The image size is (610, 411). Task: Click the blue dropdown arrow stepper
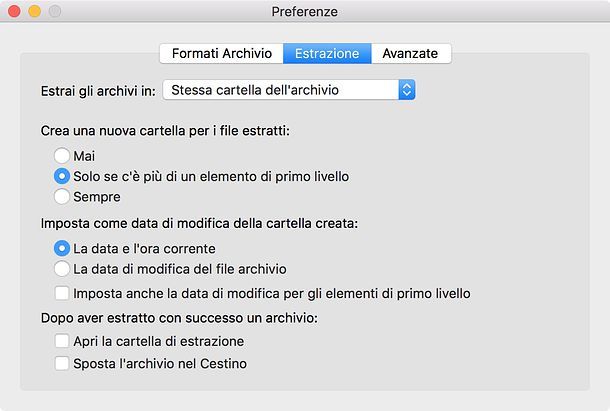click(x=406, y=90)
